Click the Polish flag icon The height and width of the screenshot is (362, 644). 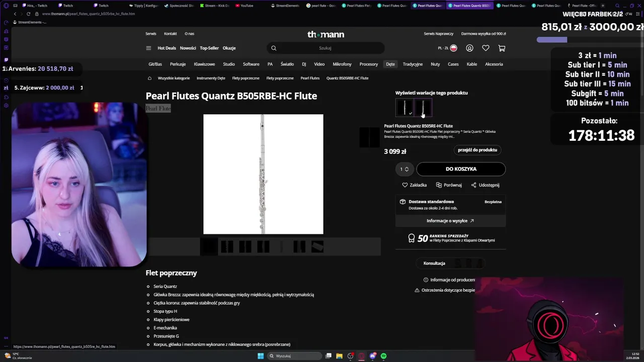pyautogui.click(x=453, y=48)
